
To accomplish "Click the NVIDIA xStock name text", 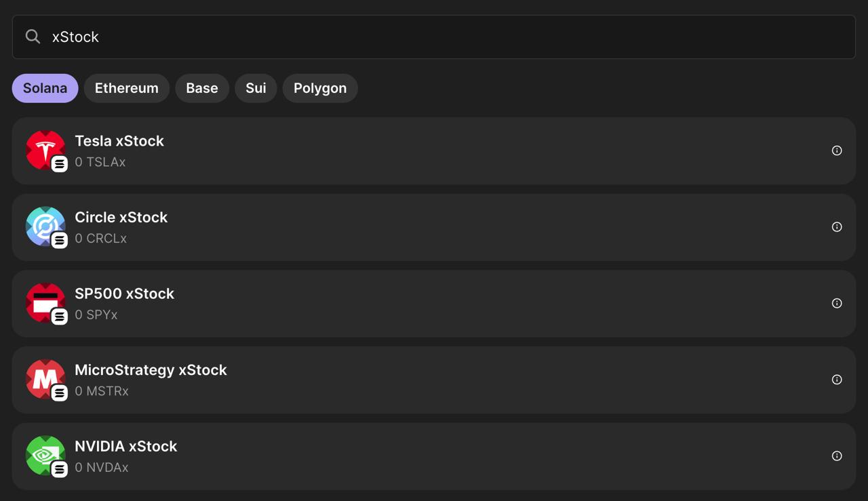I will pyautogui.click(x=126, y=446).
